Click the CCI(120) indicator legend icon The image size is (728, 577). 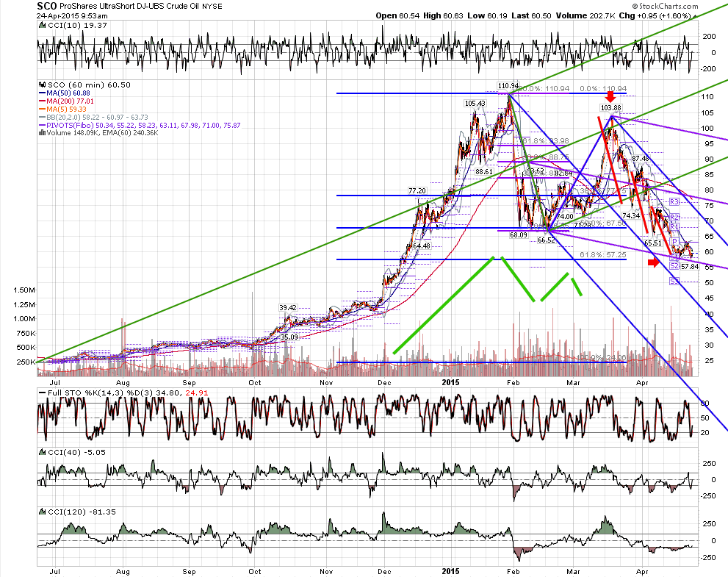click(x=42, y=512)
